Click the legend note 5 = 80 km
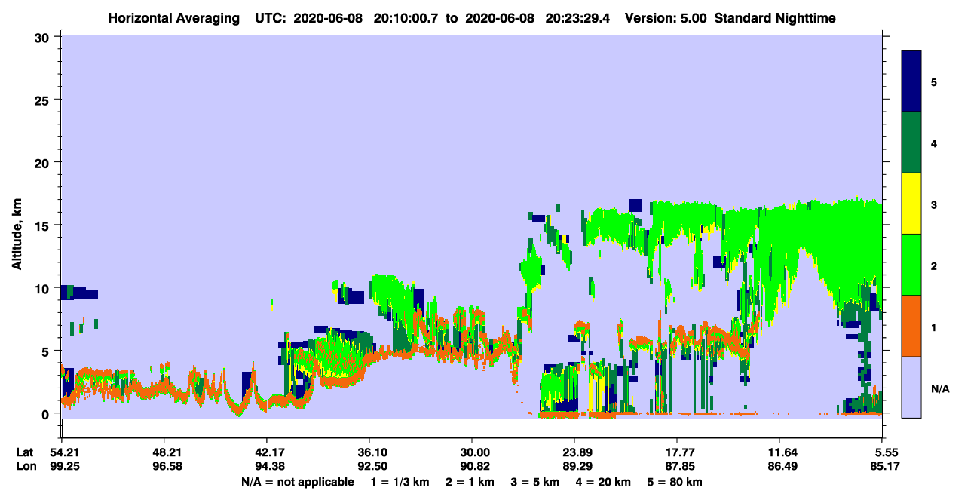Viewport: 980px width, 503px height. (675, 482)
